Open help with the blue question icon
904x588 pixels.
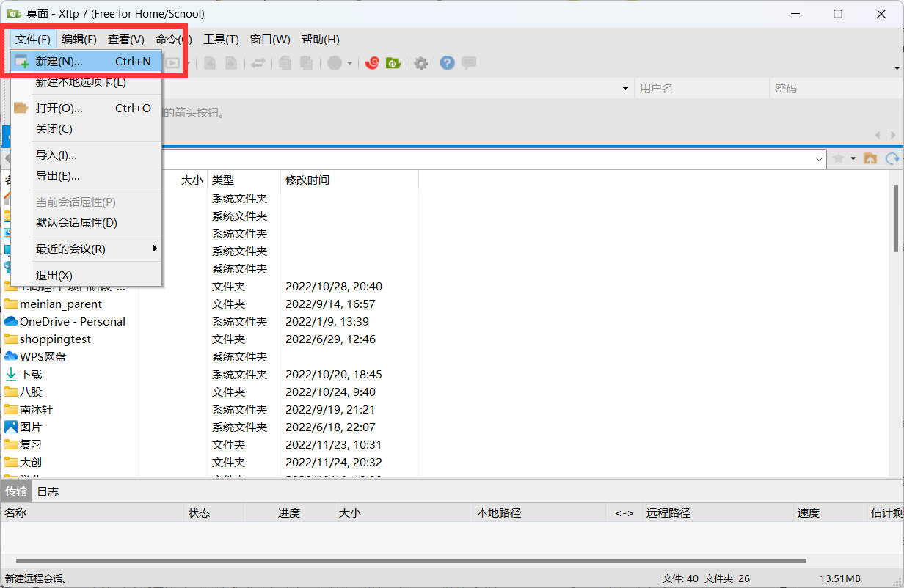[x=448, y=63]
